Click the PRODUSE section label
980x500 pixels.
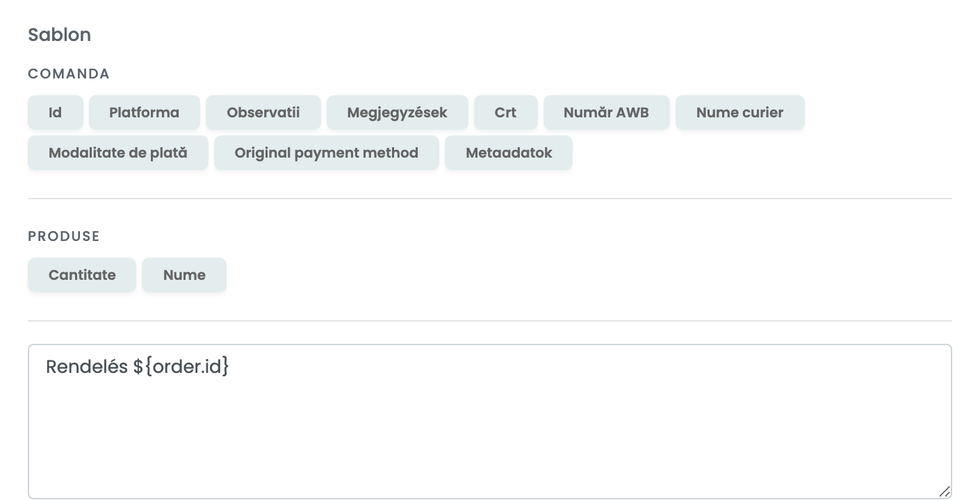(64, 236)
